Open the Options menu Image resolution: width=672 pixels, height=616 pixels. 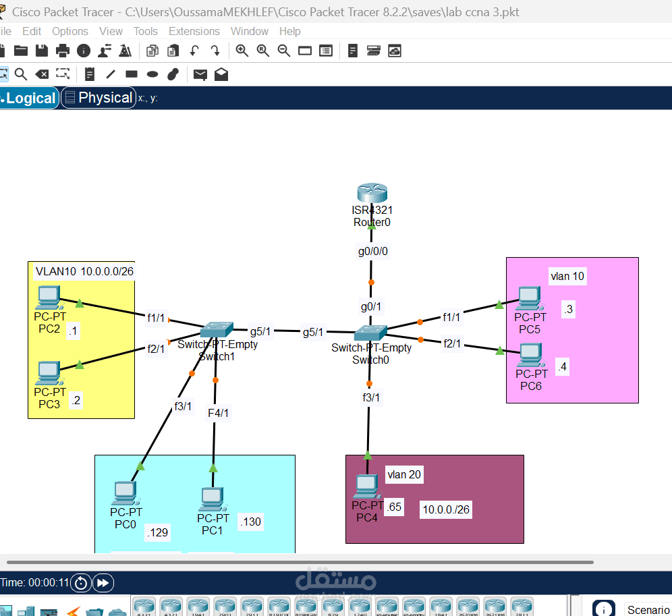[70, 31]
